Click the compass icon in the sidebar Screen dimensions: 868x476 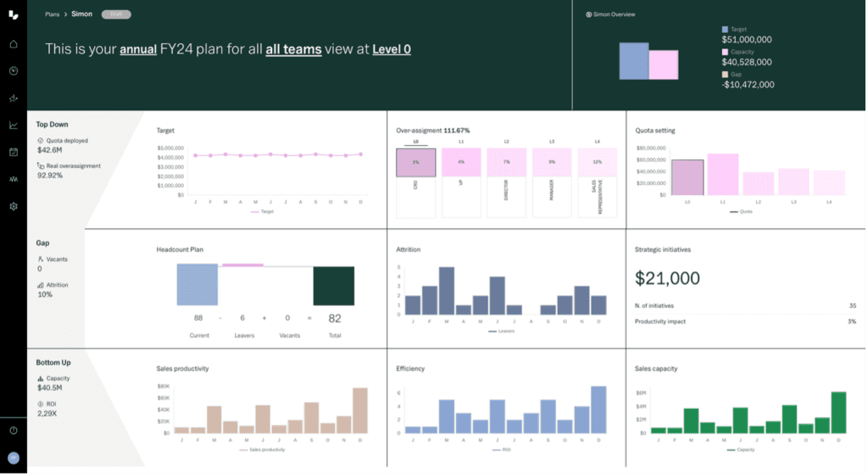pyautogui.click(x=14, y=71)
